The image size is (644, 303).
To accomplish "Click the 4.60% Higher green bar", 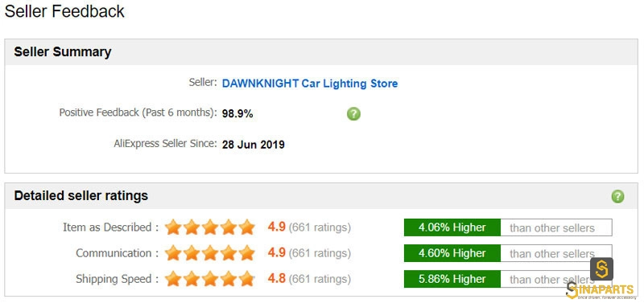I will (x=452, y=253).
